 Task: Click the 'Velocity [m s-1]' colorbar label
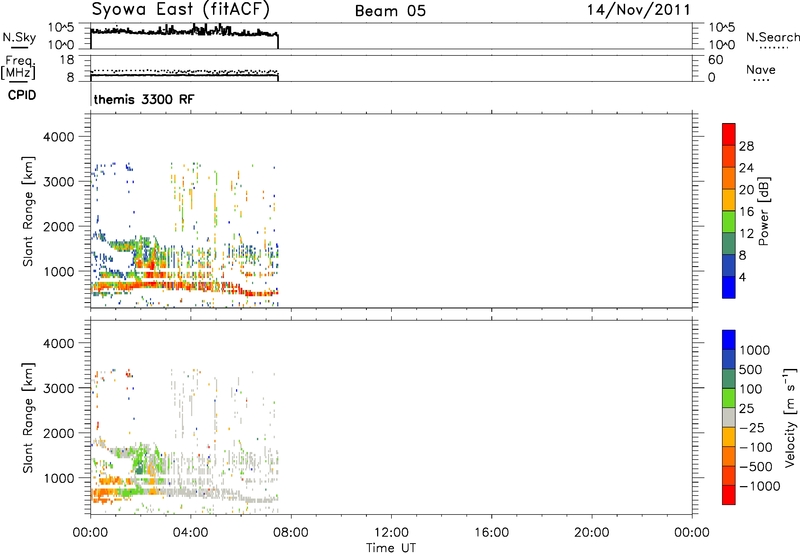point(790,418)
